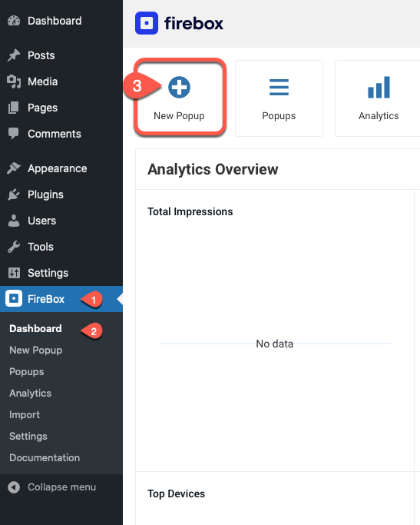Click the firebox logo in the header
This screenshot has height=525, width=420.
tap(179, 23)
